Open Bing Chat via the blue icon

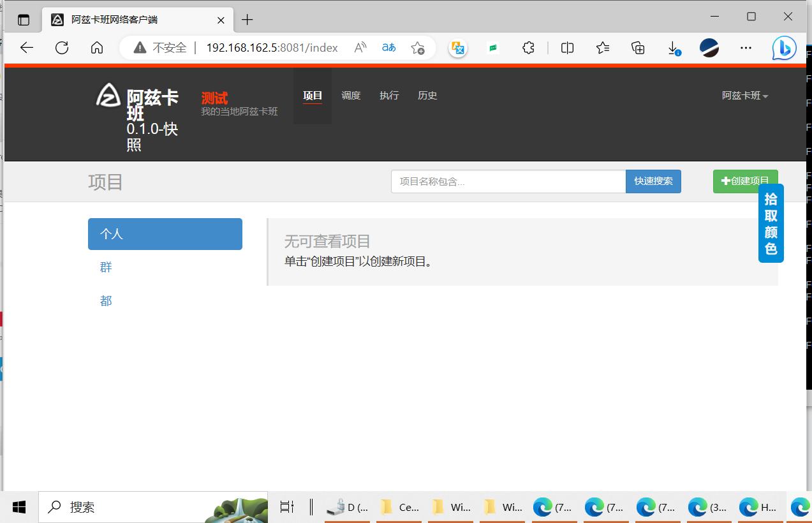click(x=783, y=47)
